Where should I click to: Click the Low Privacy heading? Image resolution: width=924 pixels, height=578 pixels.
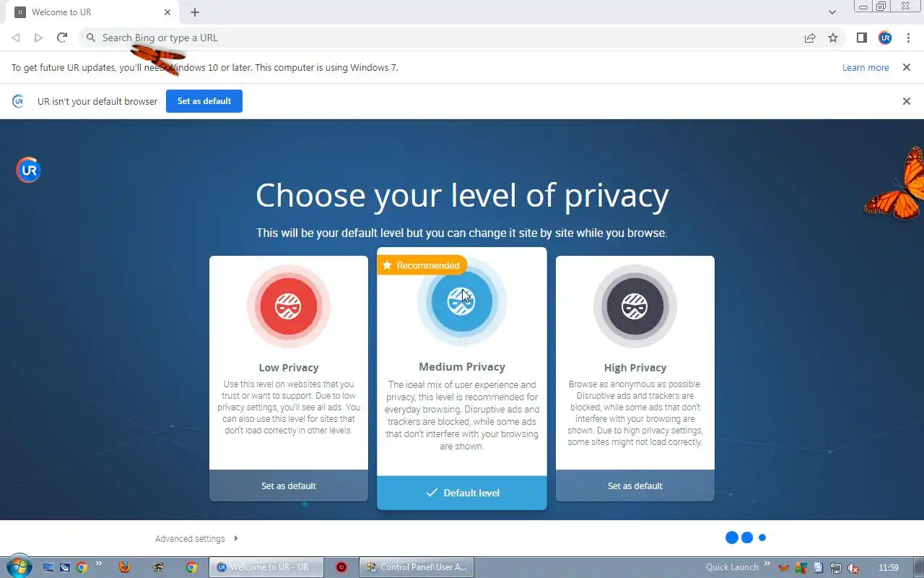tap(289, 368)
